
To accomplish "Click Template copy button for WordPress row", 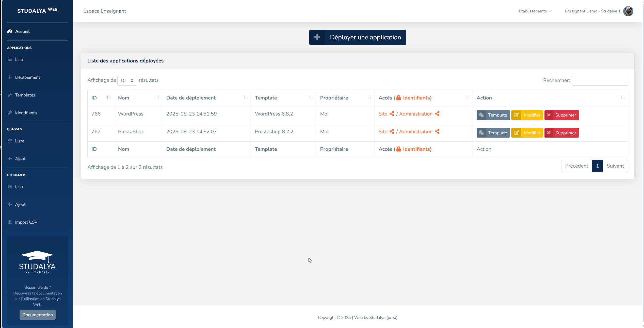I will click(493, 115).
